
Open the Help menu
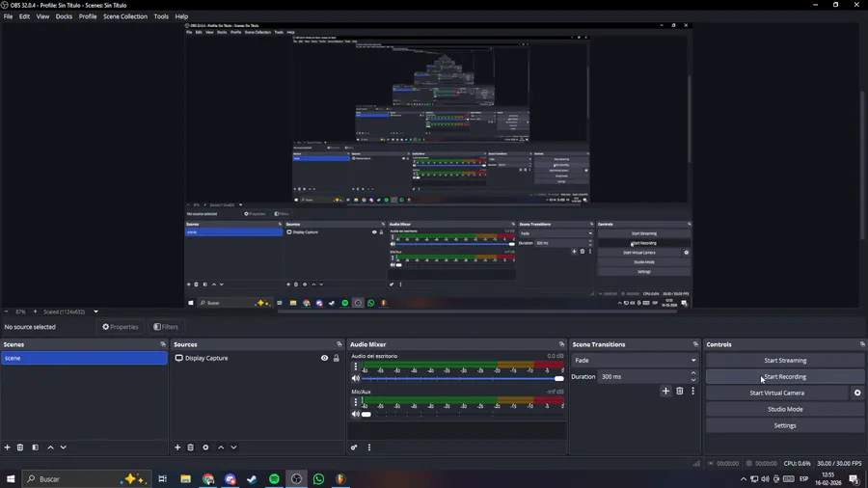click(x=181, y=16)
